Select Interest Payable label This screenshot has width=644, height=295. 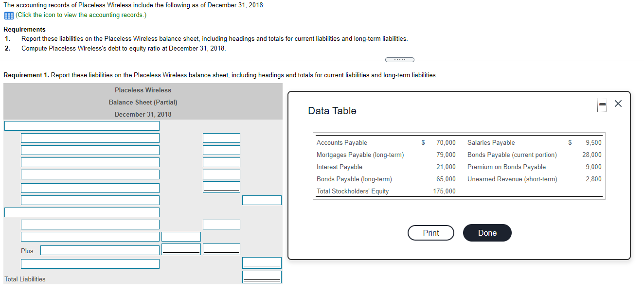tap(340, 167)
